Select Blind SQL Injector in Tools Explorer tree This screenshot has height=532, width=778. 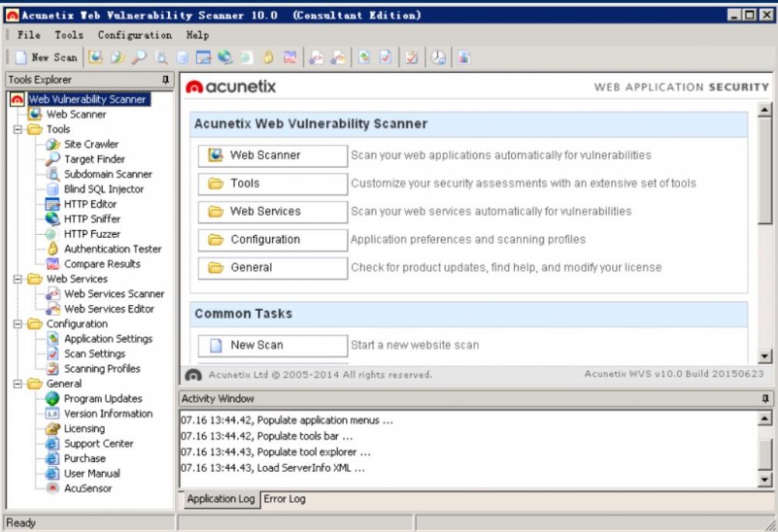[103, 189]
